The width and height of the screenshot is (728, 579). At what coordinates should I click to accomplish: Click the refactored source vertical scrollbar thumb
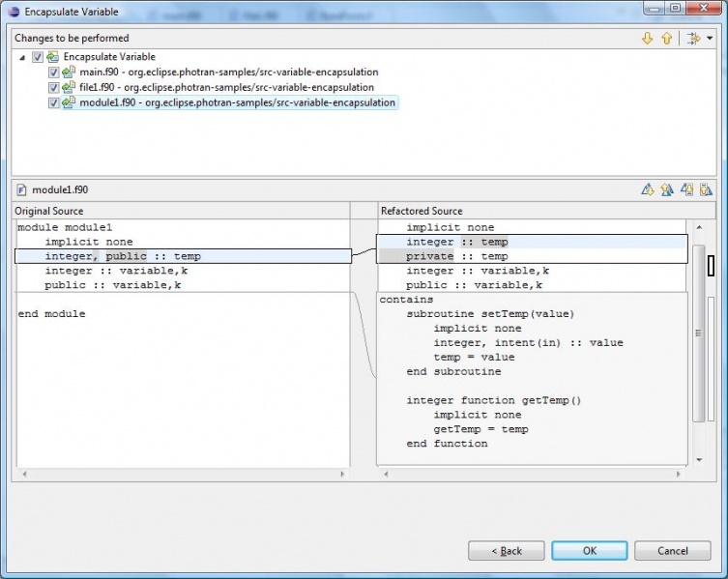[x=698, y=333]
